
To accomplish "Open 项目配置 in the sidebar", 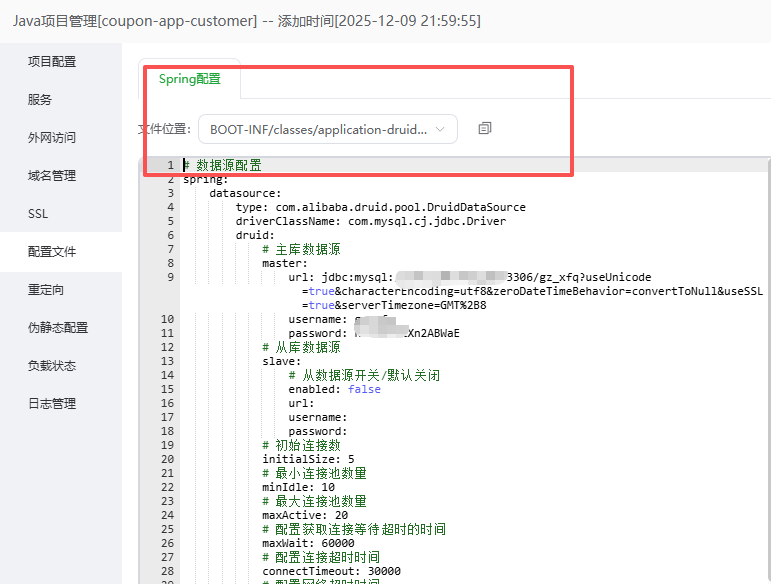I will [x=52, y=61].
